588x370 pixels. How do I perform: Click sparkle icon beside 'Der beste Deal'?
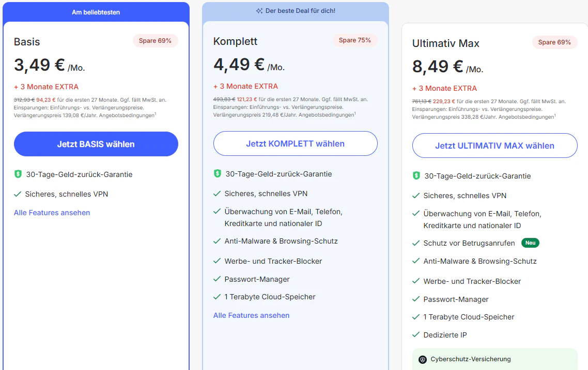click(x=259, y=11)
